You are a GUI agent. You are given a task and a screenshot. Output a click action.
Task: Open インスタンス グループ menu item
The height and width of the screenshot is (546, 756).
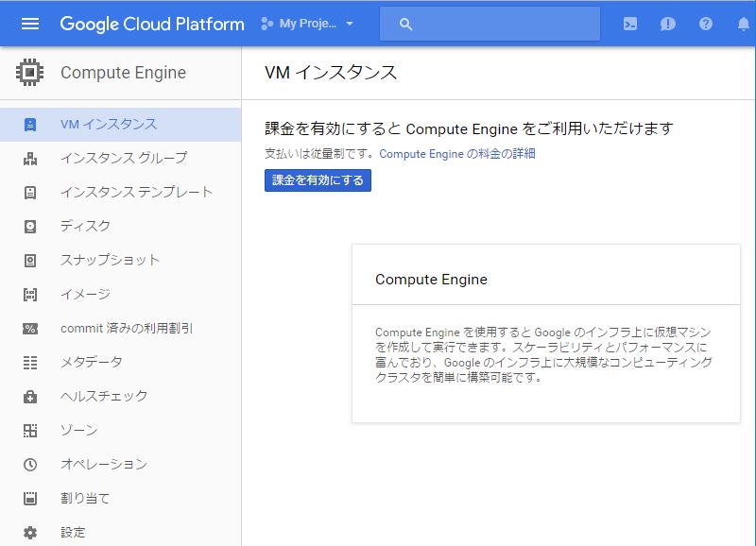pos(124,158)
